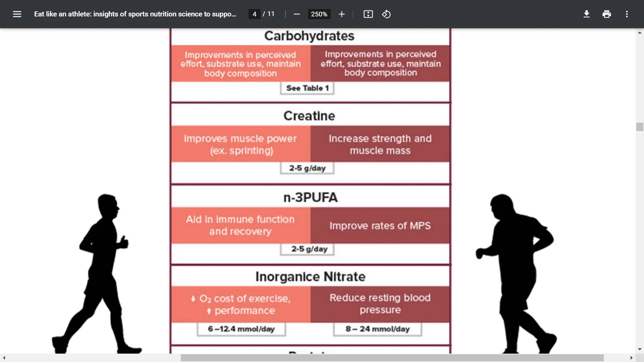Click the 'Carbohydrates' heading
Image resolution: width=644 pixels, height=362 pixels.
(x=309, y=36)
